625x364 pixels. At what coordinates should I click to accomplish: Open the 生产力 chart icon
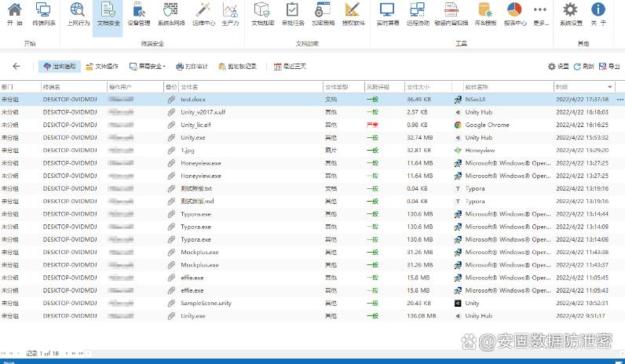(x=230, y=13)
